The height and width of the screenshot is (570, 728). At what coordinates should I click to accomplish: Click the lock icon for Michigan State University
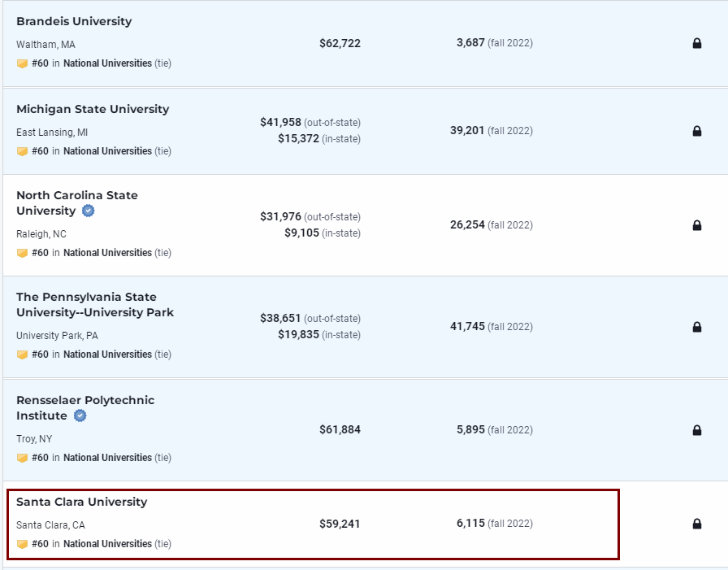coord(696,131)
